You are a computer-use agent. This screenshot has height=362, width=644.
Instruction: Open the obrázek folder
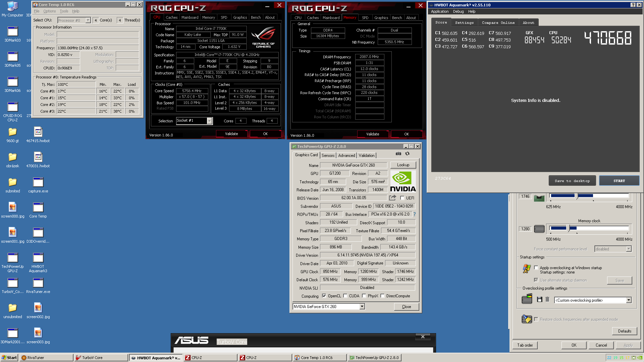[13, 160]
